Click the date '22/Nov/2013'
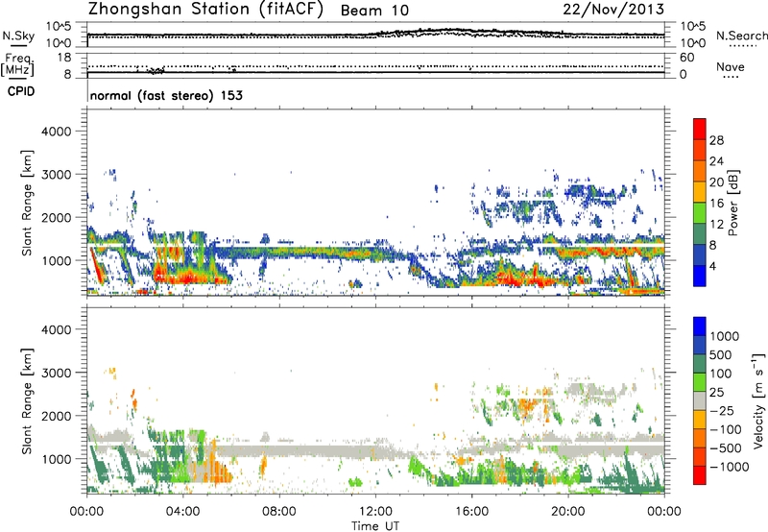This screenshot has width=768, height=532. click(613, 10)
